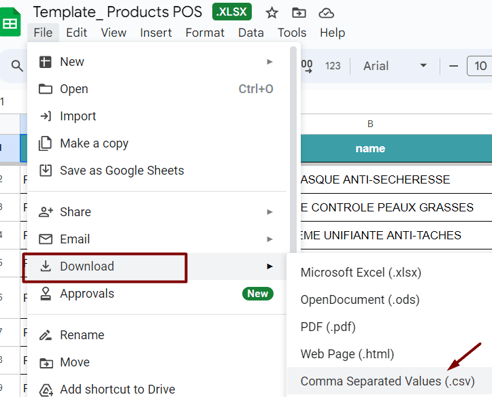
Task: Open the Arial font dropdown
Action: pos(395,66)
